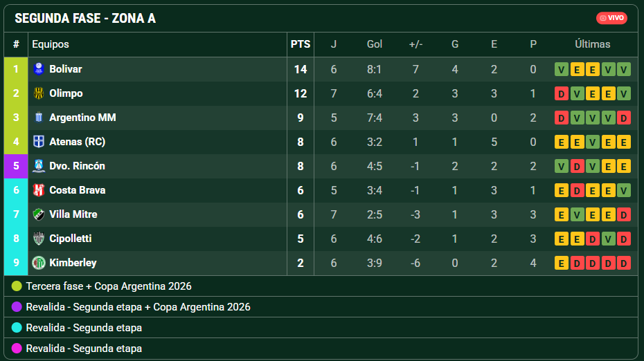Viewport: 644px width, 361px height.
Task: Click the Costa Brava club badge
Action: click(x=39, y=190)
